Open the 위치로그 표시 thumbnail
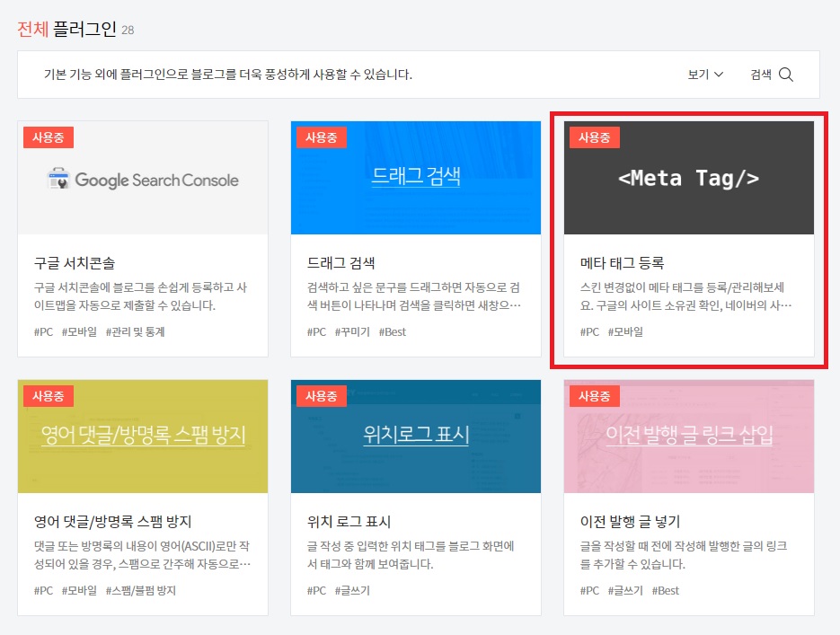840x635 pixels. click(x=416, y=437)
